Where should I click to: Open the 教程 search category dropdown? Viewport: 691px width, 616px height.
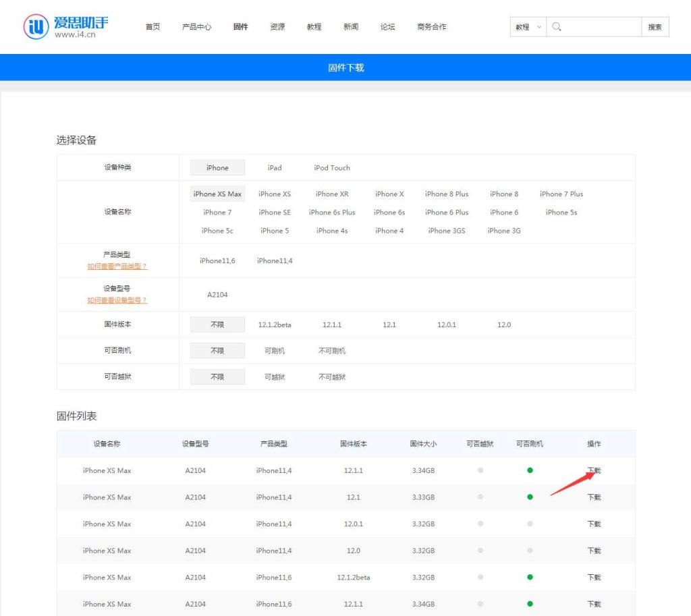click(x=528, y=27)
